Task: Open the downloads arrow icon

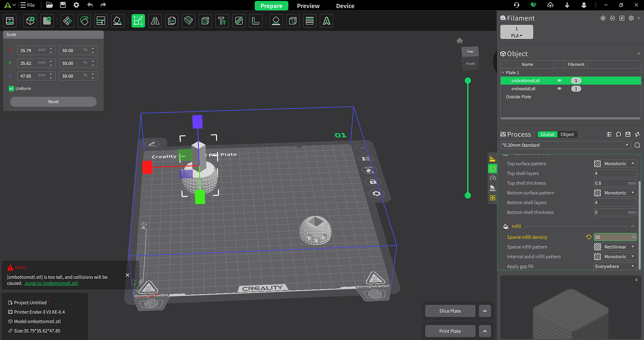Action: point(567,5)
